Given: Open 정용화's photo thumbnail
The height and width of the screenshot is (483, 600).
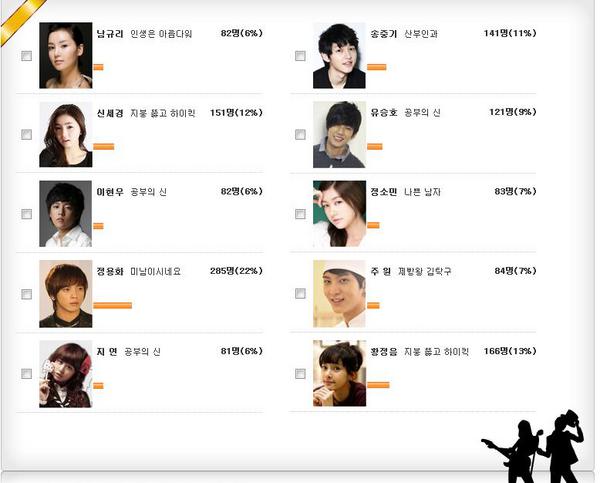Looking at the screenshot, I should pyautogui.click(x=66, y=294).
